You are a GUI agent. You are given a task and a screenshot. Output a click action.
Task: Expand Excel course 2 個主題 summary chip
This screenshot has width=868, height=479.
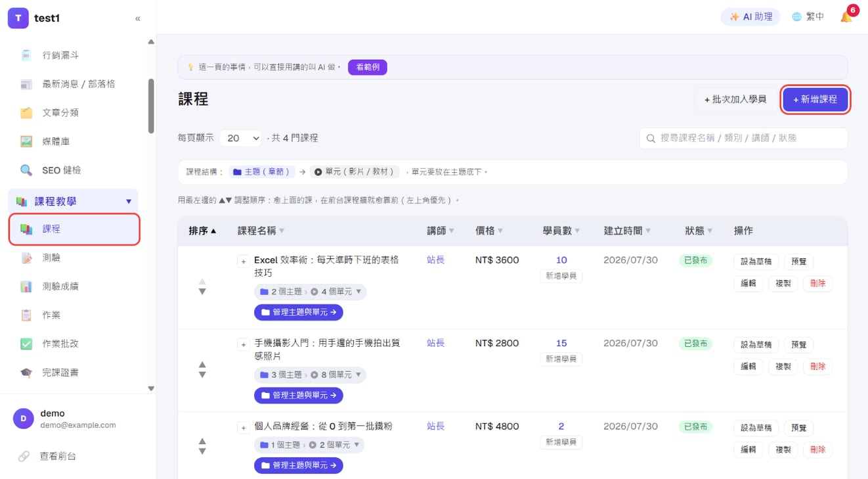(x=310, y=292)
